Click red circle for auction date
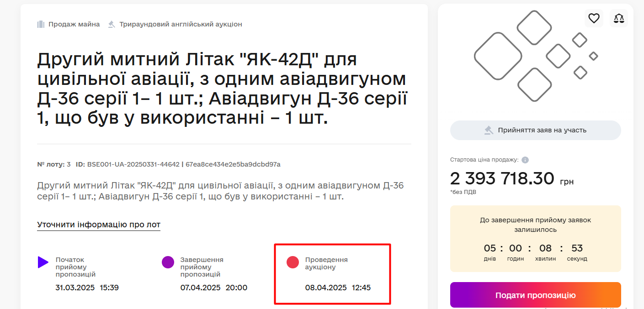Screen dimensions: 644x309 pos(293,262)
